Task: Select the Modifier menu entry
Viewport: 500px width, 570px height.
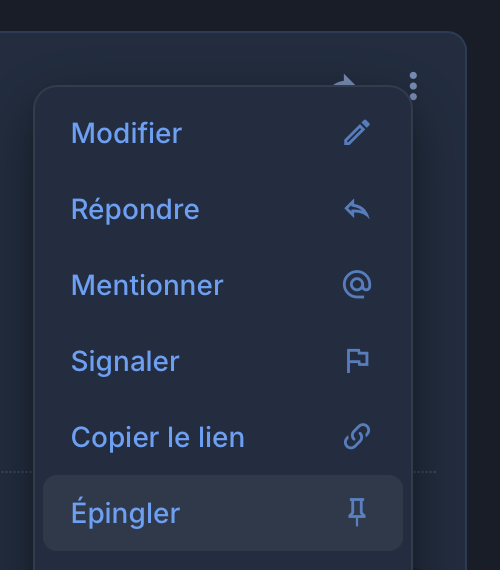Action: [223, 133]
